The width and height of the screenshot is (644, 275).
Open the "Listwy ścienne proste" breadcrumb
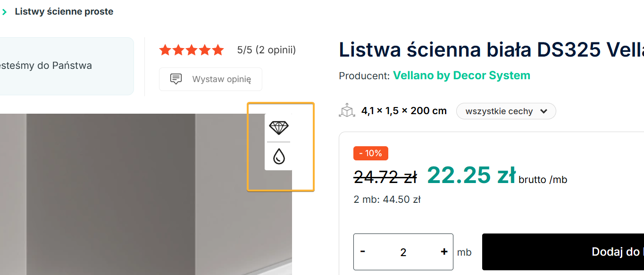coord(64,12)
